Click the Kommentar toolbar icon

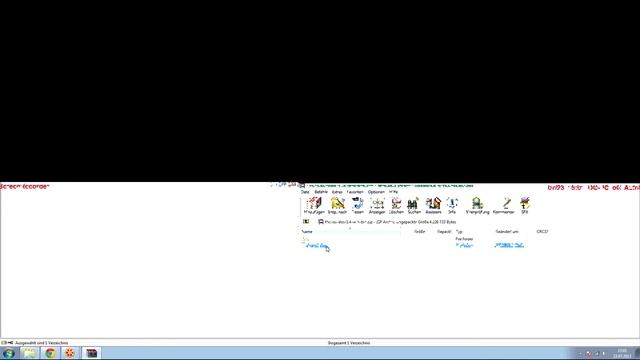click(x=503, y=205)
